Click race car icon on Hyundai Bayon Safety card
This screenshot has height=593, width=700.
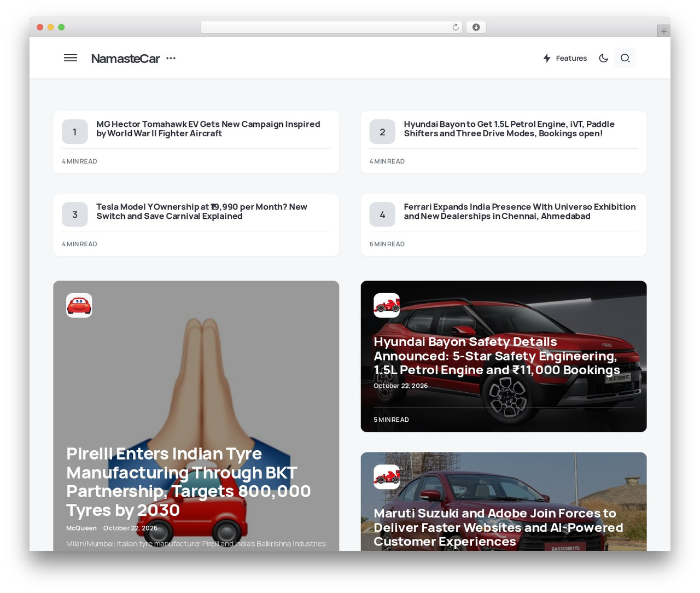tap(387, 305)
